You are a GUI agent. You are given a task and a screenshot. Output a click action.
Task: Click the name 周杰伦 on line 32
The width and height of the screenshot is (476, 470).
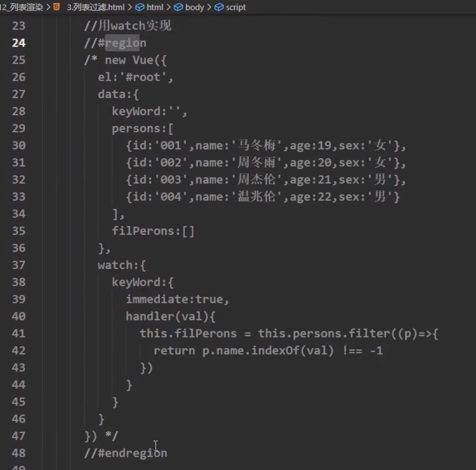257,179
